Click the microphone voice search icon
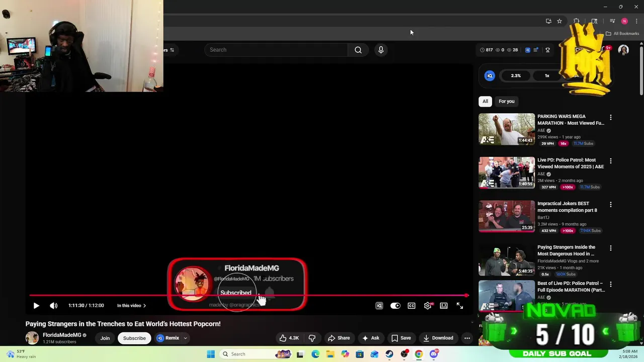This screenshot has width=644, height=362. (381, 50)
